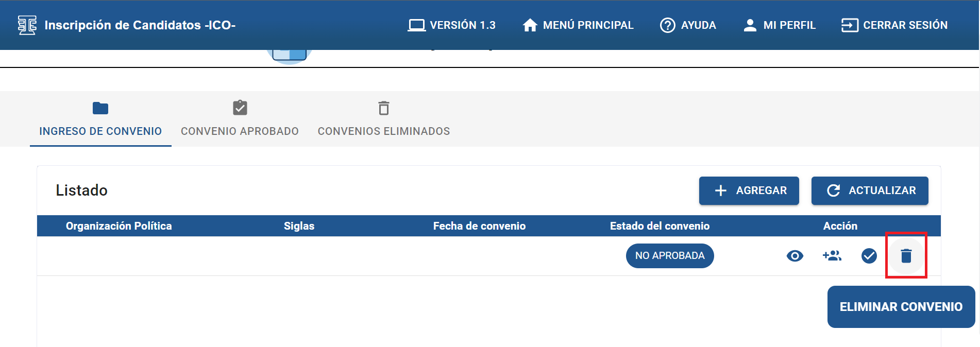The image size is (980, 347).
Task: View the convenio details with eye icon
Action: coord(795,256)
